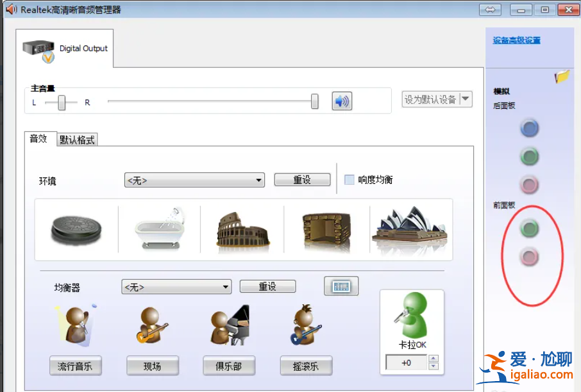Open the 均衡器 equalizer dropdown
Image resolution: width=581 pixels, height=392 pixels.
[176, 286]
